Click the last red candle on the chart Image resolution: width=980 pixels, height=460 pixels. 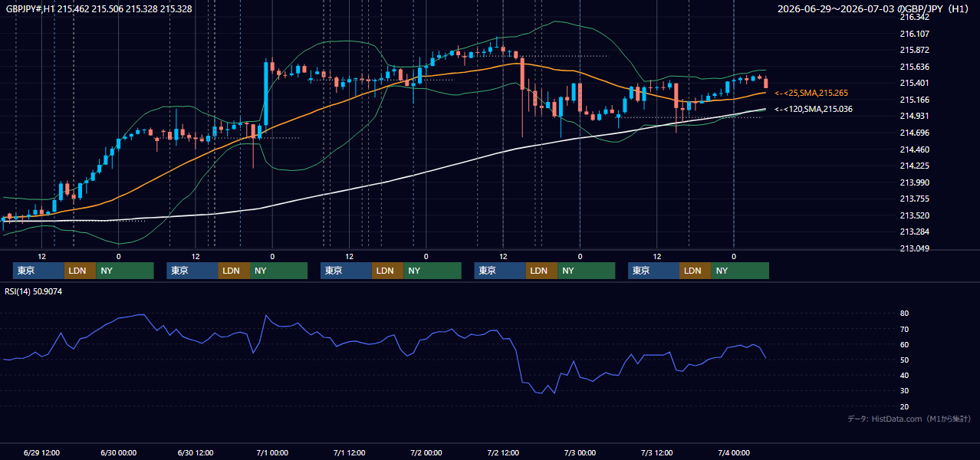click(x=766, y=82)
